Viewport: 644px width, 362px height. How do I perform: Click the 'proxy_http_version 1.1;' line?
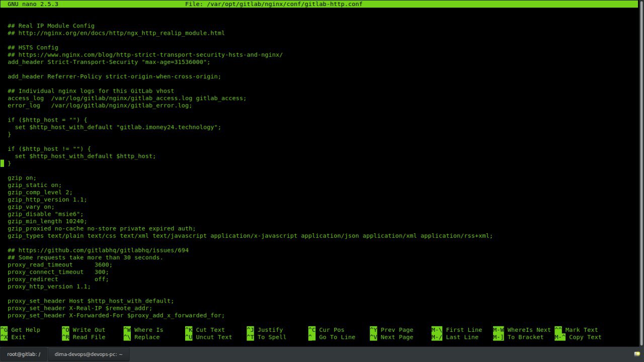pyautogui.click(x=49, y=287)
